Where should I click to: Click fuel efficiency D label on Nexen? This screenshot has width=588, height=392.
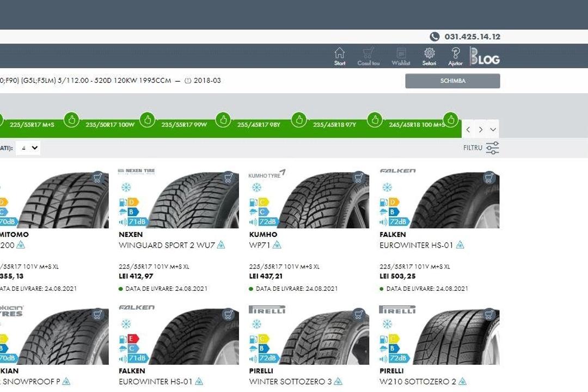click(x=128, y=202)
